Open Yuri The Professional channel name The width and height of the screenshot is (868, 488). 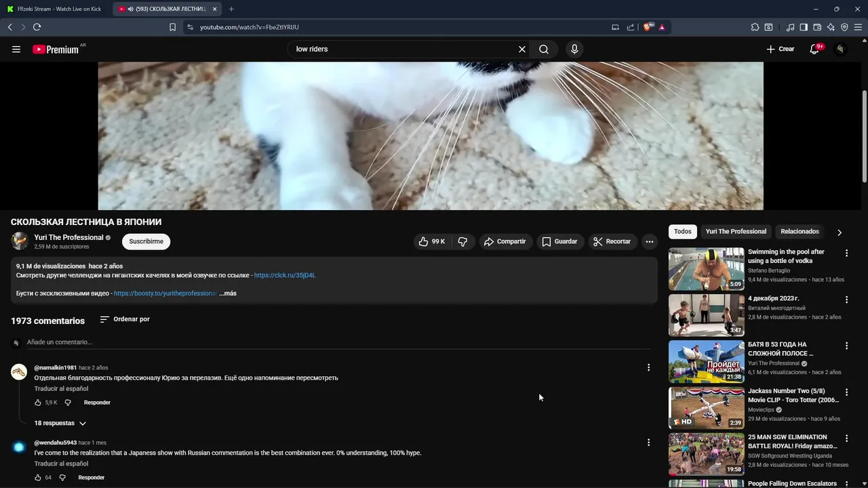pyautogui.click(x=68, y=238)
